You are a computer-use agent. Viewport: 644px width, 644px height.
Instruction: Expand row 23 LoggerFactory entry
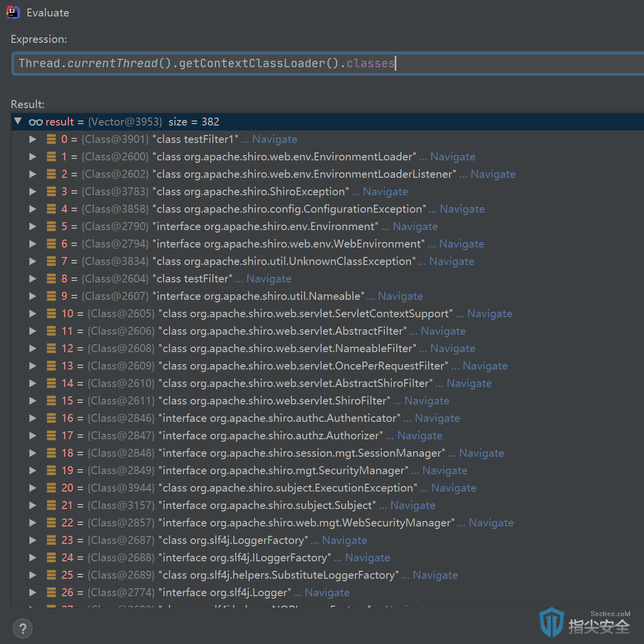[33, 540]
